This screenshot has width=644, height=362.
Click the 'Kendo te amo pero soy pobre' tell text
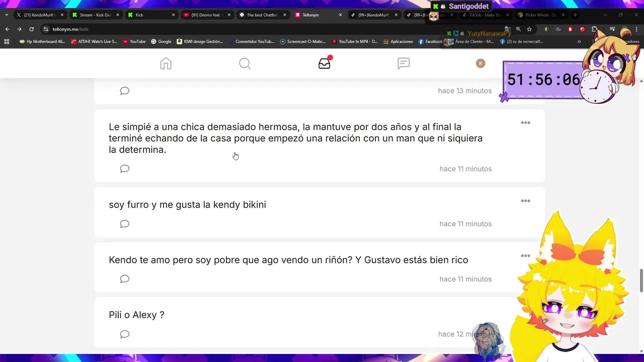coord(288,260)
